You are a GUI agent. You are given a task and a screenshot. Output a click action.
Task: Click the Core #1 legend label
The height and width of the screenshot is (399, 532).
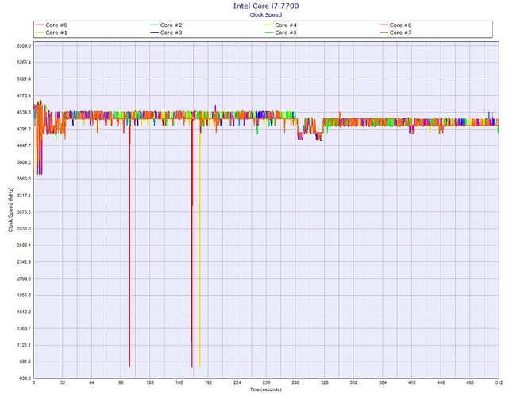pyautogui.click(x=56, y=33)
